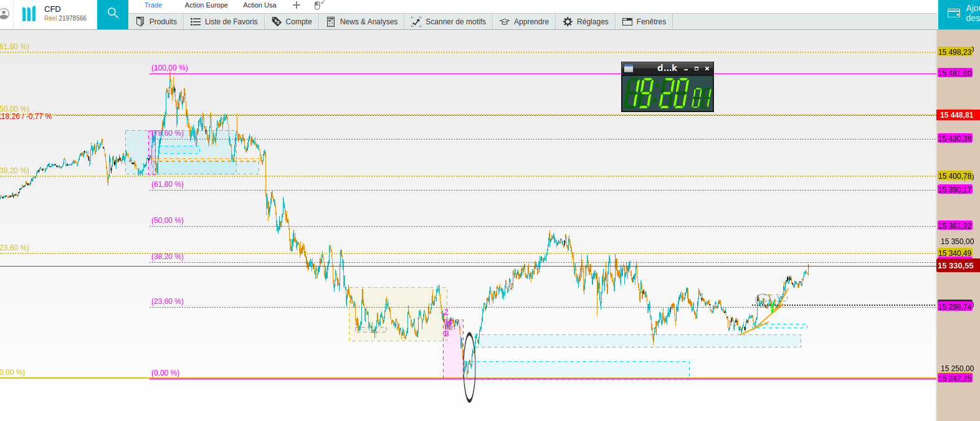Screen dimensions: 980x421
Task: Click the magenta (61,80 %) Fibonacci label
Action: [x=168, y=184]
